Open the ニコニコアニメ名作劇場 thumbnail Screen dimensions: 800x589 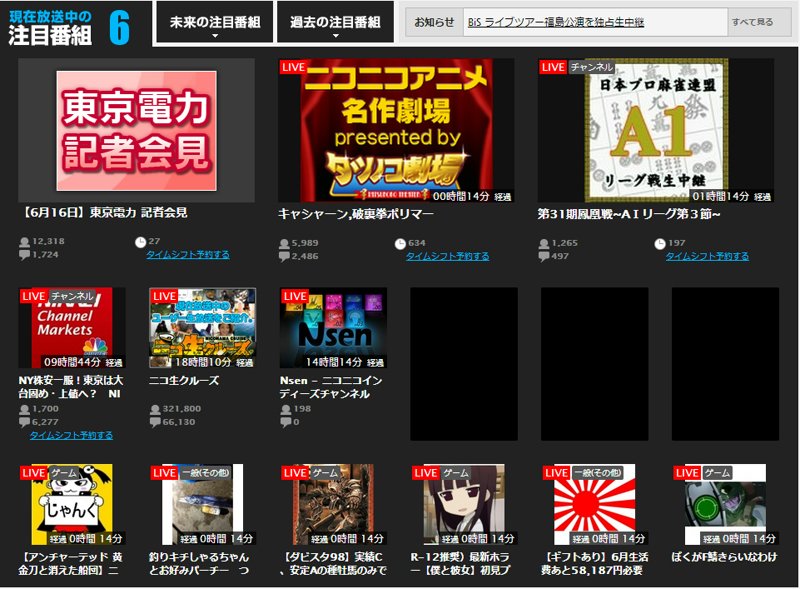tap(396, 130)
